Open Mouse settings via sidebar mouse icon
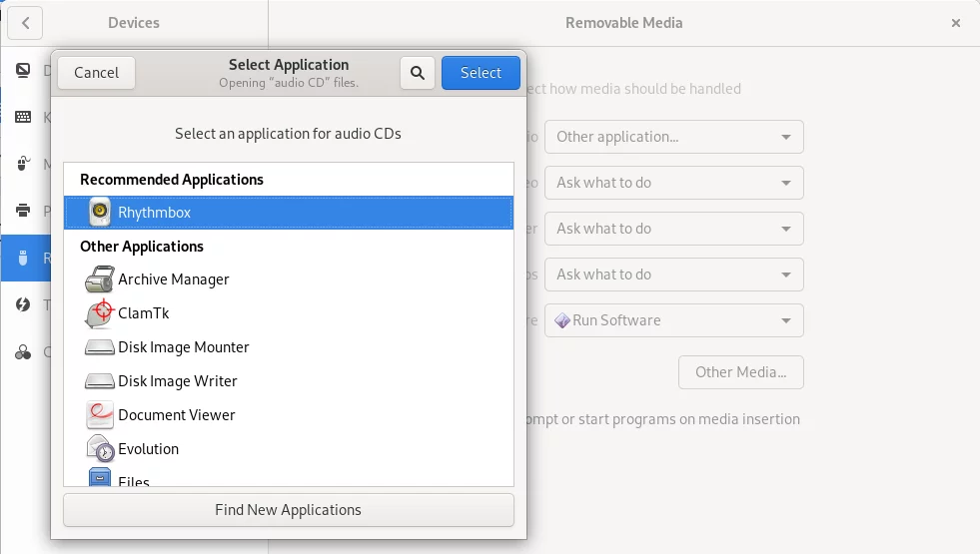Viewport: 980px width, 554px height. tap(23, 164)
